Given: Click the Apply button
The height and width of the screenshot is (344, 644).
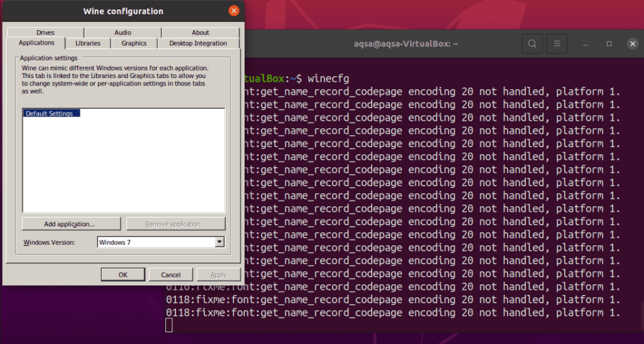Looking at the screenshot, I should point(218,275).
